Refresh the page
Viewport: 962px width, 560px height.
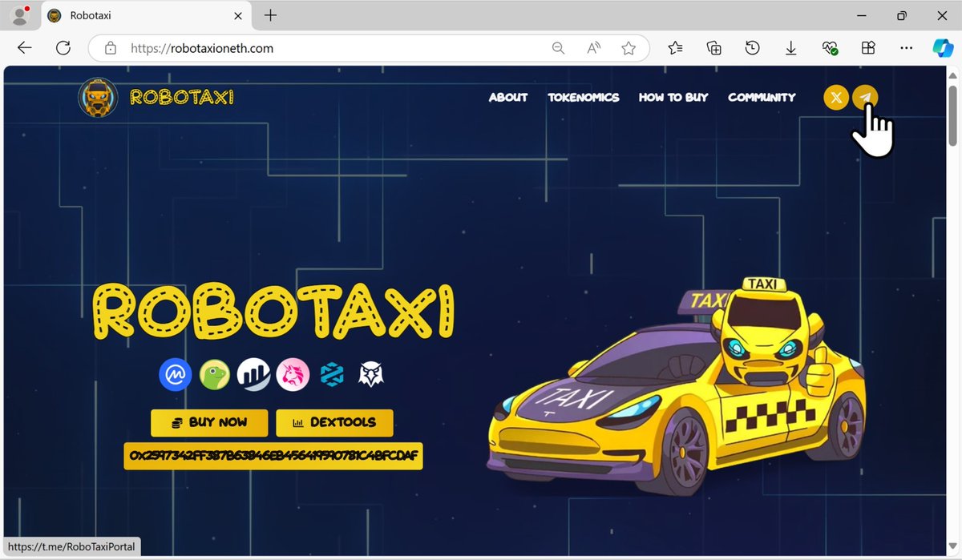point(63,48)
